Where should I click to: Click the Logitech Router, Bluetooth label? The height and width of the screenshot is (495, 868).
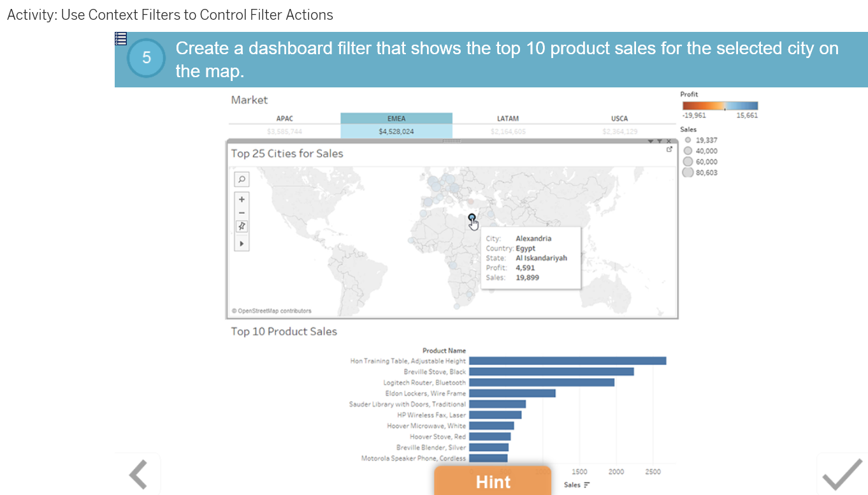tap(424, 383)
